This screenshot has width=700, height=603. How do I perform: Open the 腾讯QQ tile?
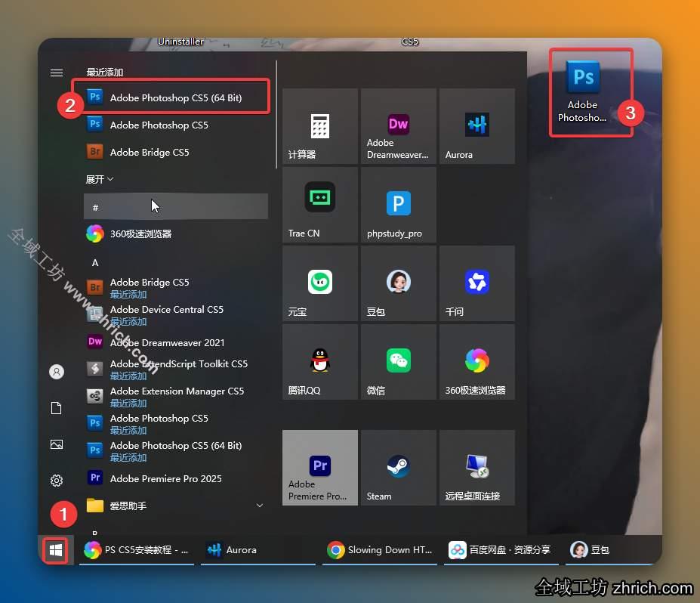(320, 362)
